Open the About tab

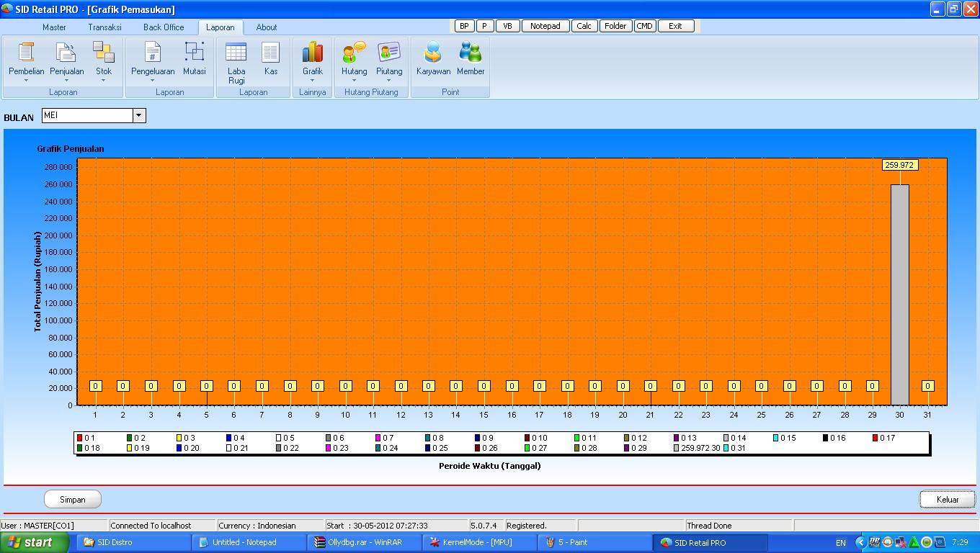pyautogui.click(x=267, y=27)
